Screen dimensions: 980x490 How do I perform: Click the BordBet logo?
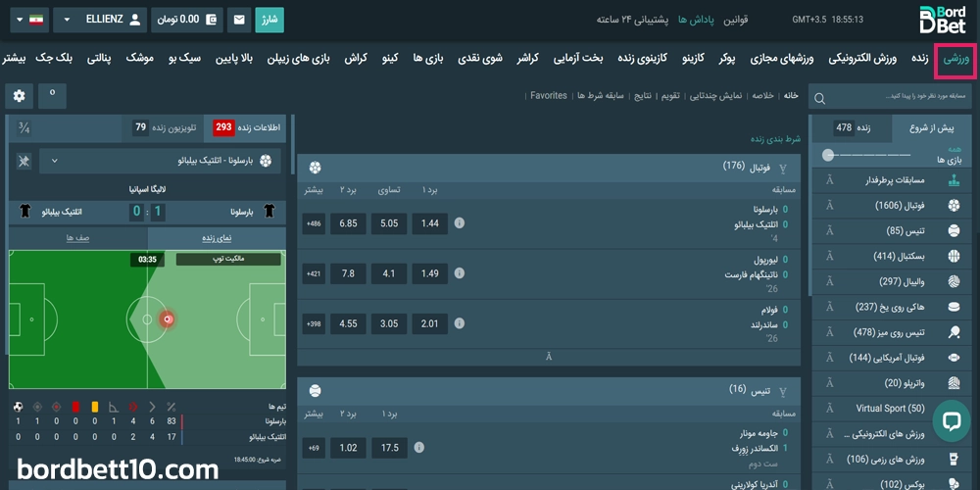click(x=943, y=20)
